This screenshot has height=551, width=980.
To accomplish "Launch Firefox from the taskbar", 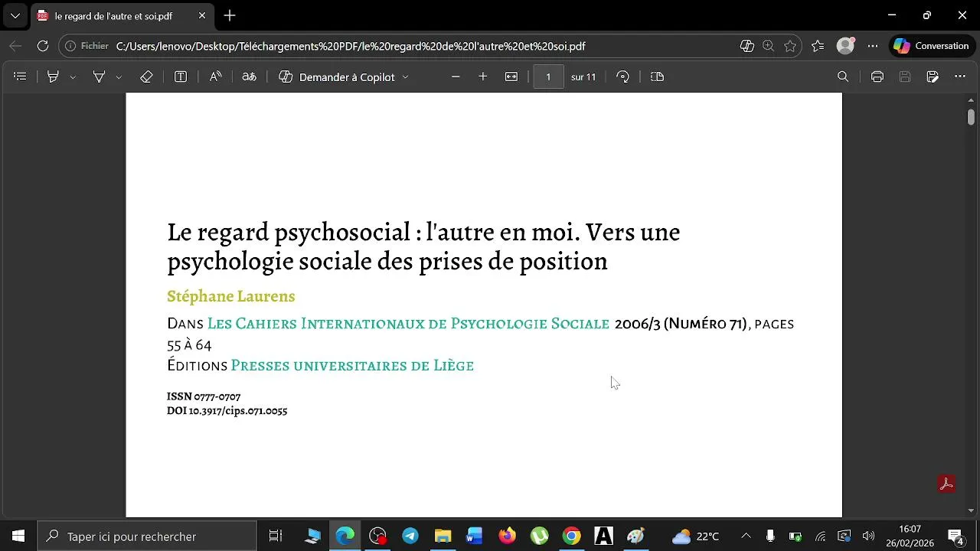I will coord(507,536).
